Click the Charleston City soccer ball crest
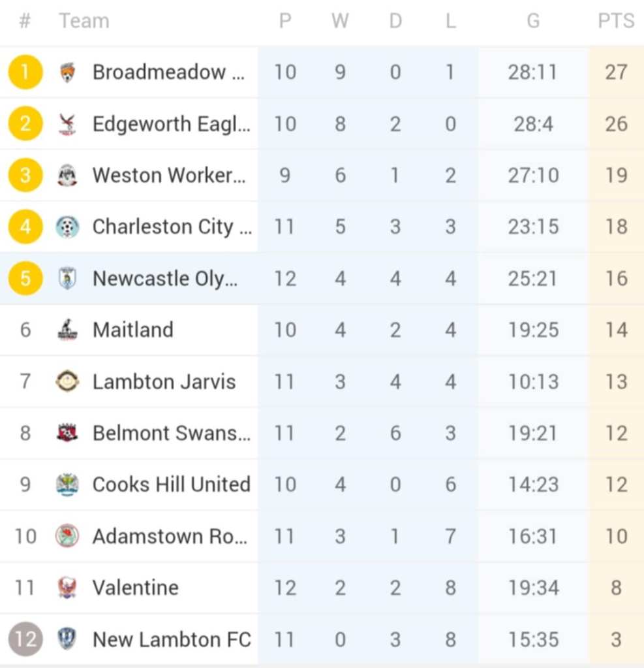Viewport: 644px width, 668px height. (x=67, y=227)
